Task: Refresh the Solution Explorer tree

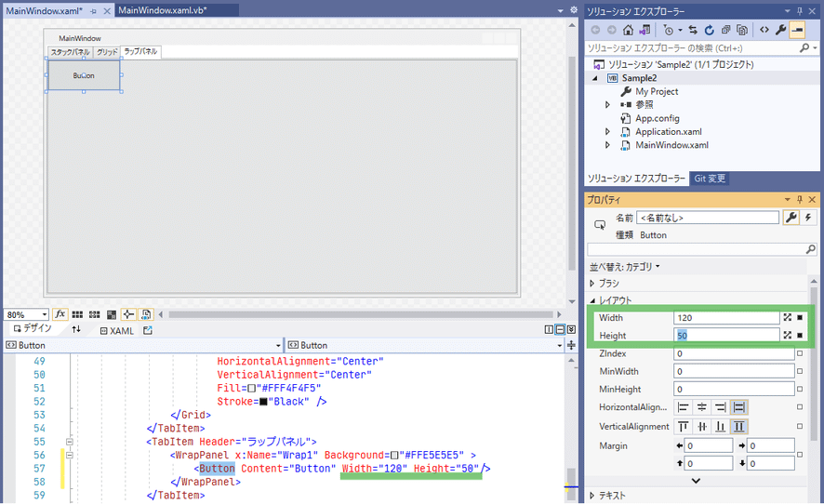Action: tap(710, 30)
